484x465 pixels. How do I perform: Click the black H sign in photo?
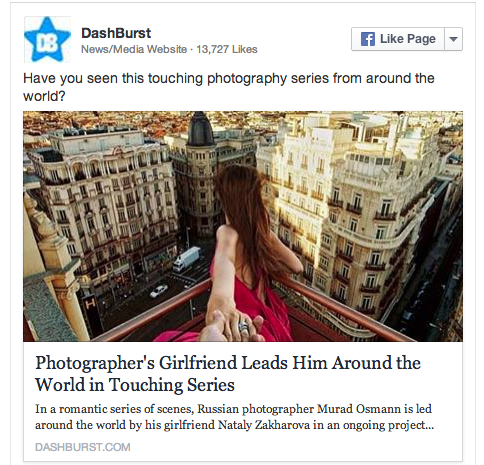90,303
